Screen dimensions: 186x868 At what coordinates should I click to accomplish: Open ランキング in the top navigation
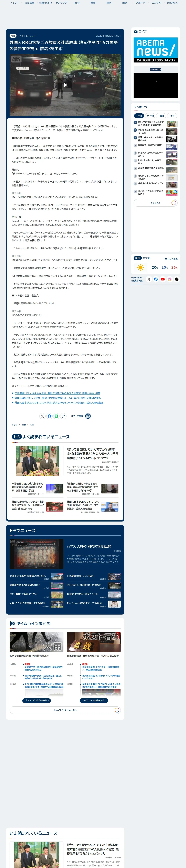coord(61,3)
